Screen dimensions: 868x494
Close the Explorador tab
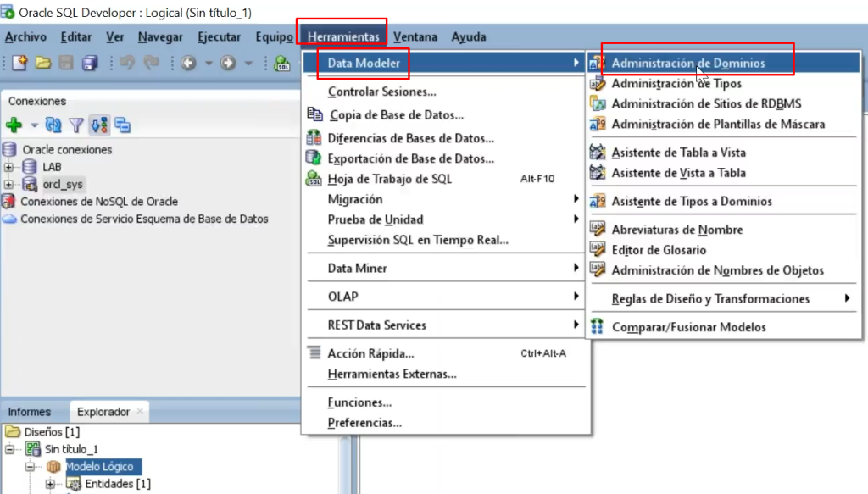[140, 411]
